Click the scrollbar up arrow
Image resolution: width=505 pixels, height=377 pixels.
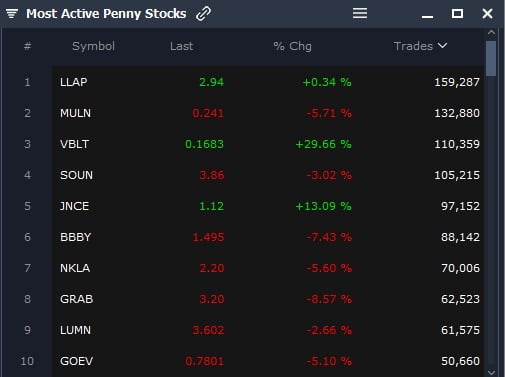[491, 32]
